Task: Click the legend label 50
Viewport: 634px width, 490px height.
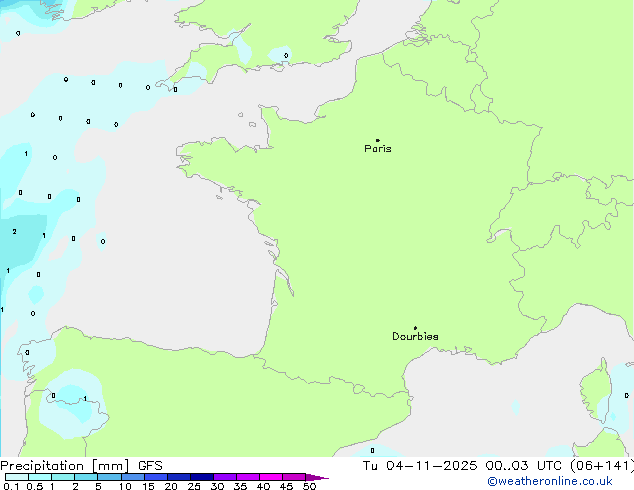Action: tap(309, 486)
